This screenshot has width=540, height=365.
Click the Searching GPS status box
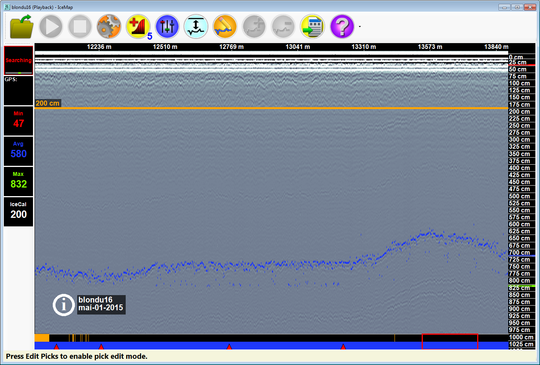[x=19, y=60]
